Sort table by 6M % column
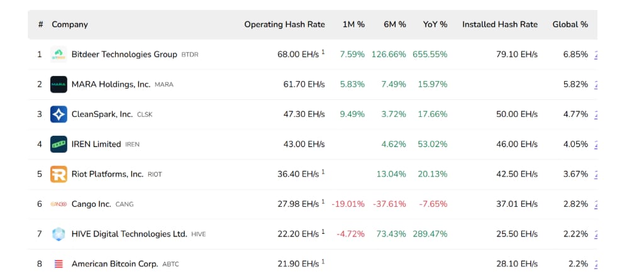The height and width of the screenshot is (279, 644). 395,25
